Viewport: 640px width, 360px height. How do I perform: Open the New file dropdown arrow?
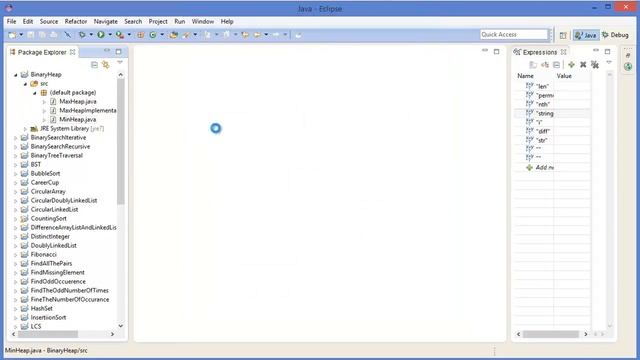click(x=21, y=35)
